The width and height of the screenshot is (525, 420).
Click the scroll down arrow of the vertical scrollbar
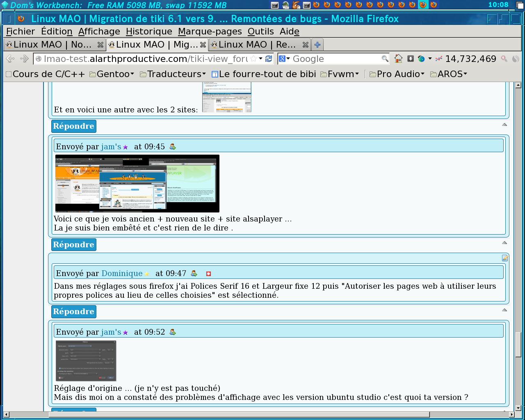[518, 408]
